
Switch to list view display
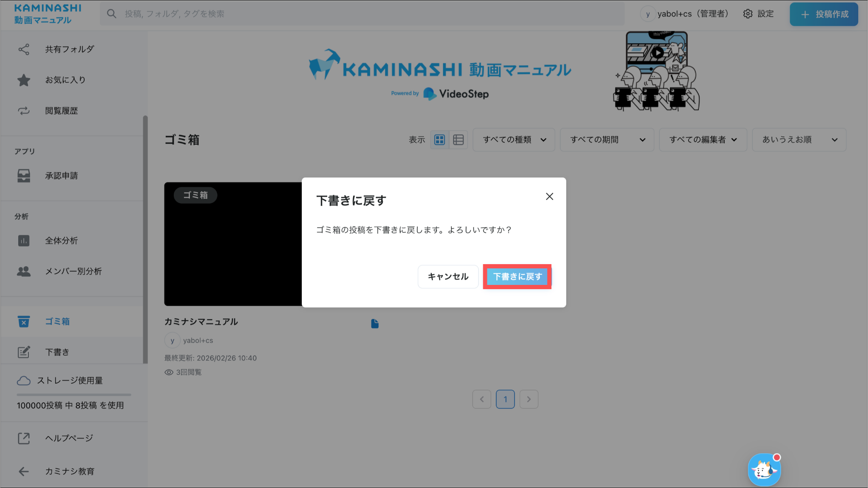tap(458, 139)
